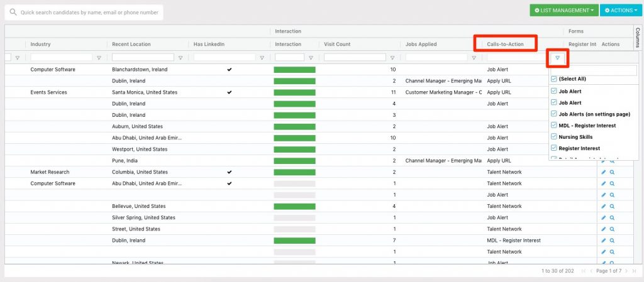The width and height of the screenshot is (644, 282).
Task: Click the Industry column filter funnel icon
Action: tap(99, 58)
